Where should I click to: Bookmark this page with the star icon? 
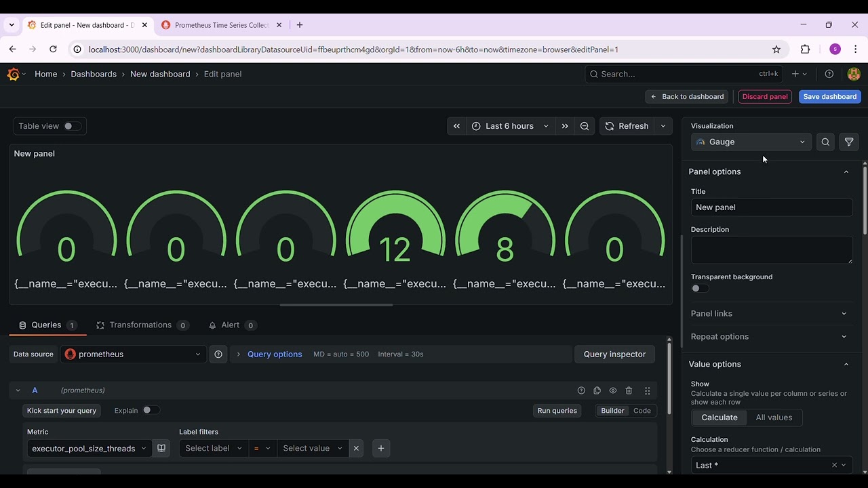(776, 49)
